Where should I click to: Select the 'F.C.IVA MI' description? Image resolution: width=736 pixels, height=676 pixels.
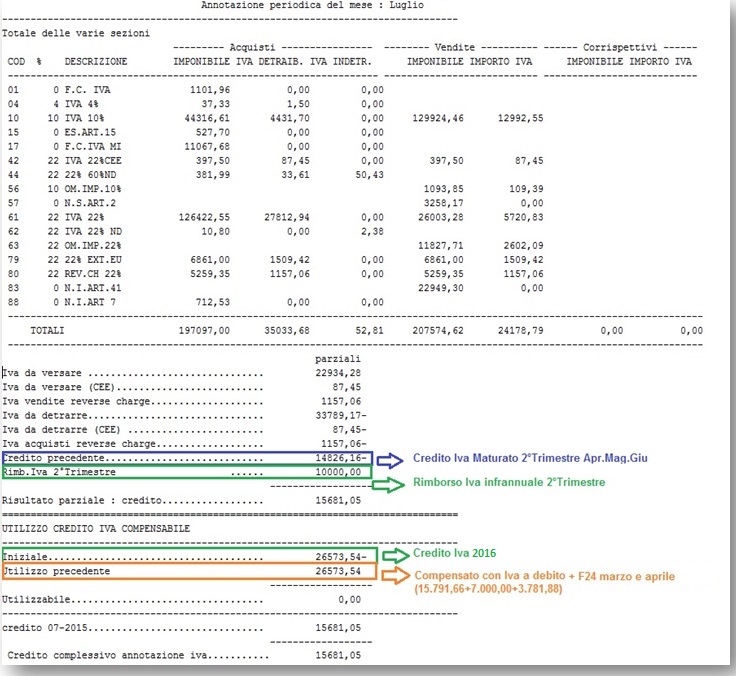[x=93, y=146]
